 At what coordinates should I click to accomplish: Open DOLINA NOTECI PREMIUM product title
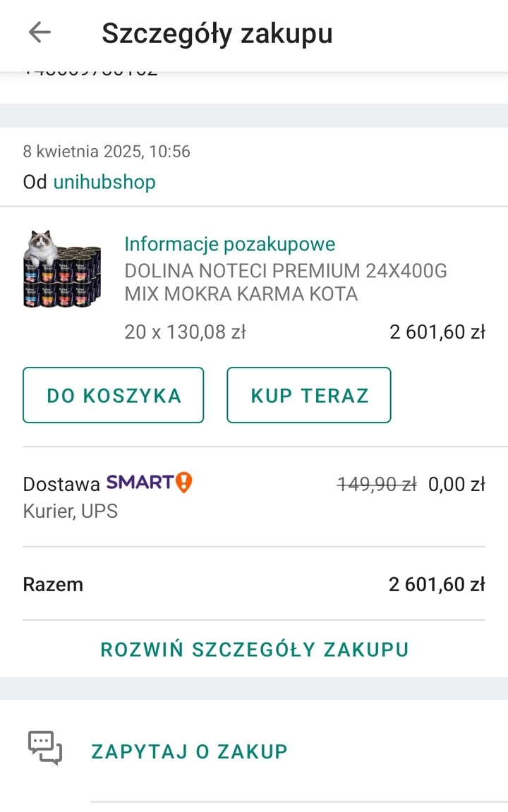285,282
